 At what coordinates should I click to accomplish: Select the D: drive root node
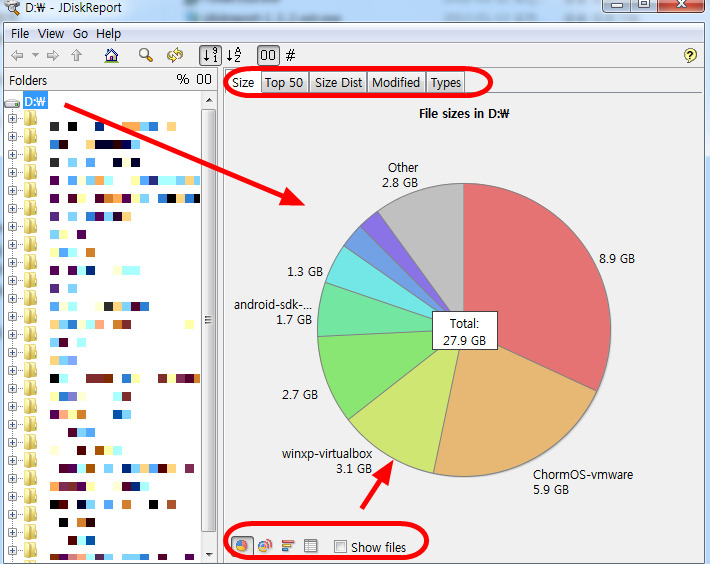36,101
